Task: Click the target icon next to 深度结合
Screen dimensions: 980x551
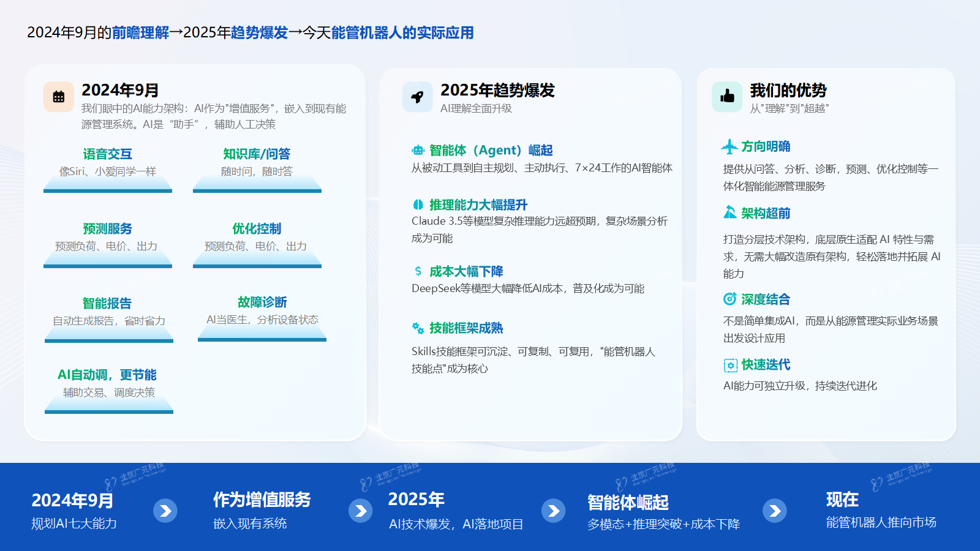Action: point(729,299)
